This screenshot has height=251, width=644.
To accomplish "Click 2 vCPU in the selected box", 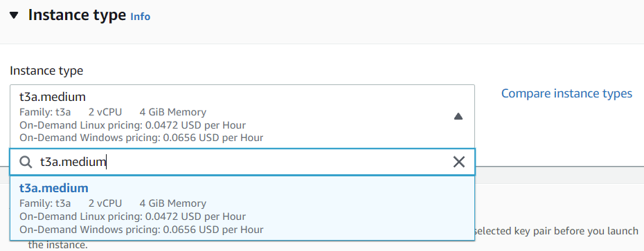I will 105,112.
